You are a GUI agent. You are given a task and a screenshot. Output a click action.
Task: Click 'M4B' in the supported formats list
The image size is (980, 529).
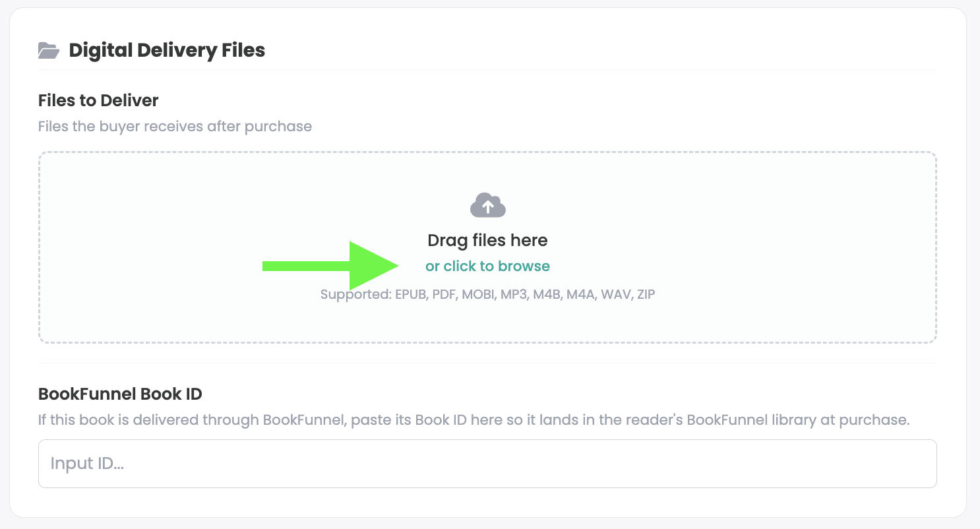coord(547,294)
